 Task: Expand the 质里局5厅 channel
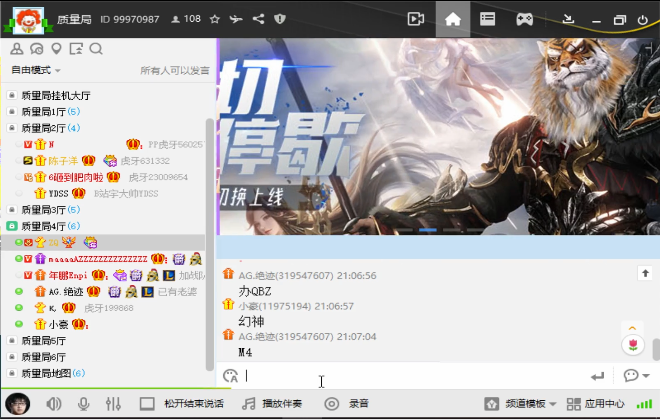pos(44,340)
